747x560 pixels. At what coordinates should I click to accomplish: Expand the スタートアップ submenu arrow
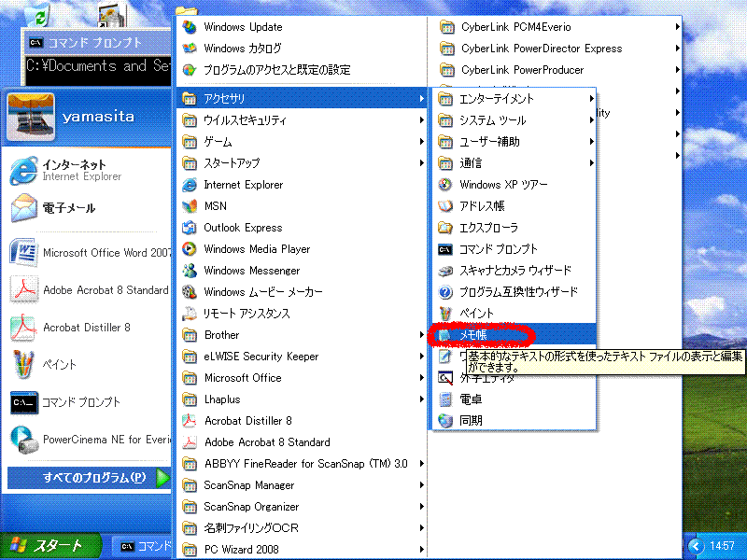click(422, 162)
